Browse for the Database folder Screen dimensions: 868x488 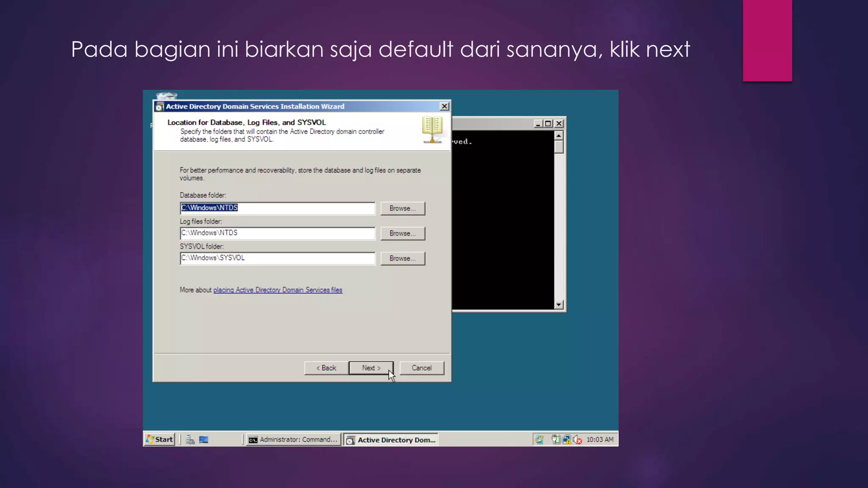[403, 208]
